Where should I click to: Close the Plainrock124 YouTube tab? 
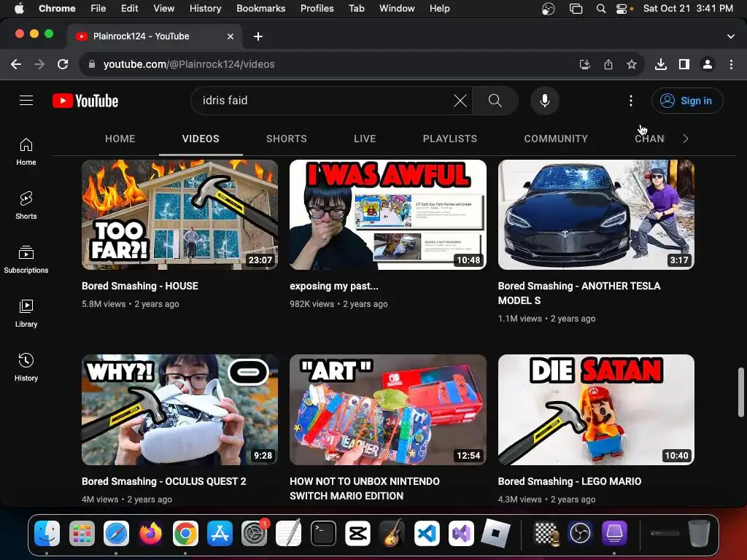pyautogui.click(x=231, y=36)
